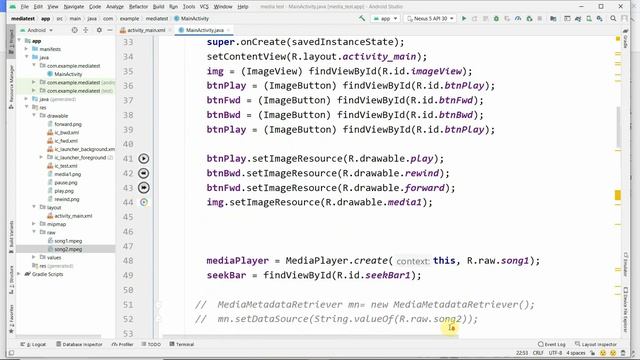Click Sync Project with Gradle Files icon
The height and width of the screenshot is (360, 640).
click(x=578, y=18)
